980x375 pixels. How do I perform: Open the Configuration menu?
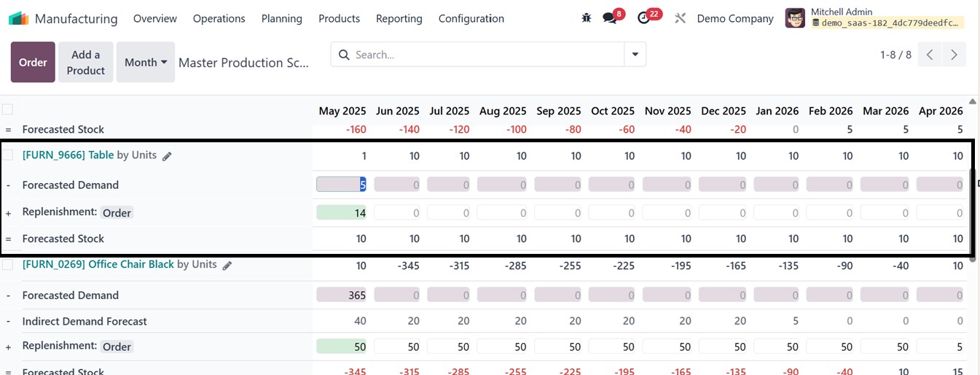(x=471, y=18)
